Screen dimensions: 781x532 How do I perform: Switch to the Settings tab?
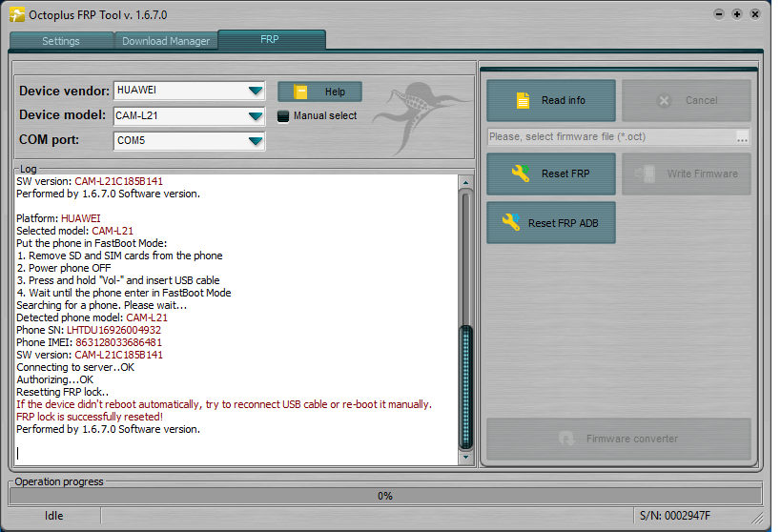pos(61,41)
